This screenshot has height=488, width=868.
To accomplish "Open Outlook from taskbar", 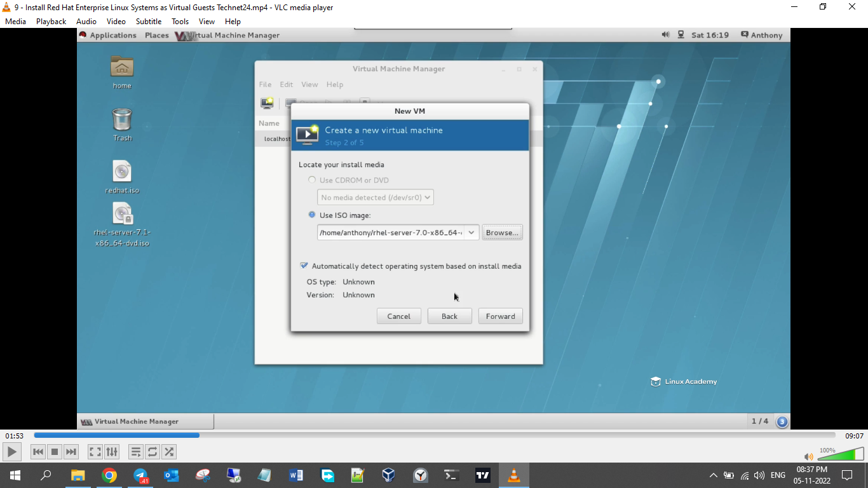I will click(x=172, y=475).
